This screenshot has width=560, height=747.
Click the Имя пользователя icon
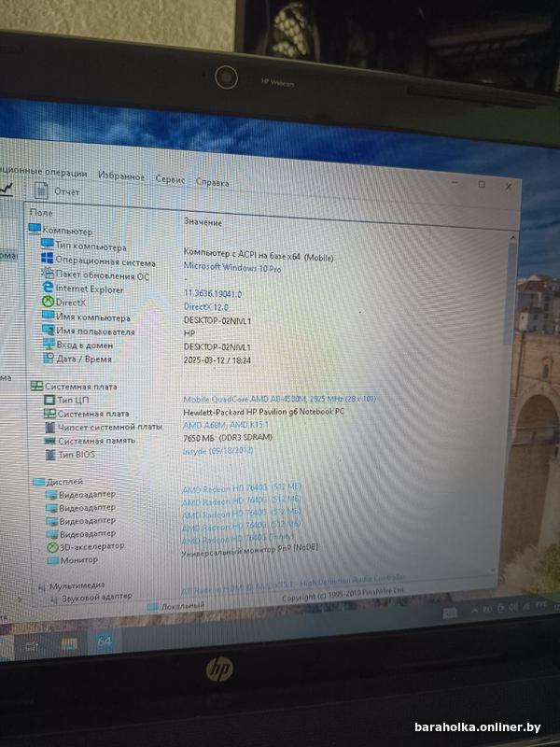49,330
